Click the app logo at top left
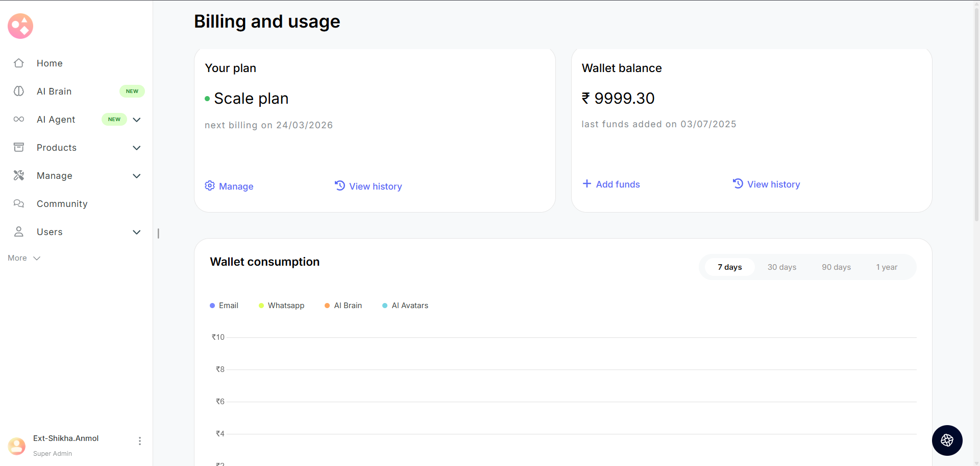The image size is (980, 466). point(20,26)
